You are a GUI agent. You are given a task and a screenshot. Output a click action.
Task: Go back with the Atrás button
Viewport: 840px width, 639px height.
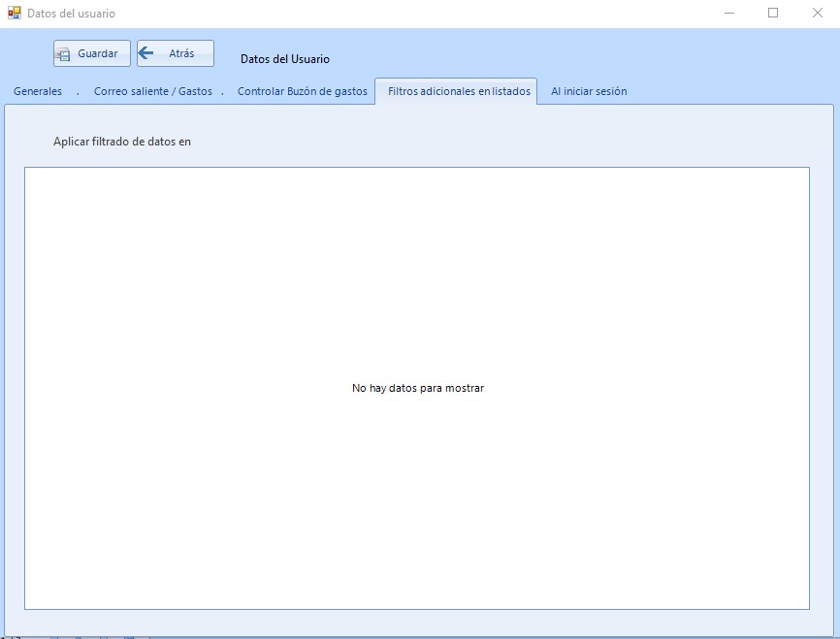coord(176,53)
